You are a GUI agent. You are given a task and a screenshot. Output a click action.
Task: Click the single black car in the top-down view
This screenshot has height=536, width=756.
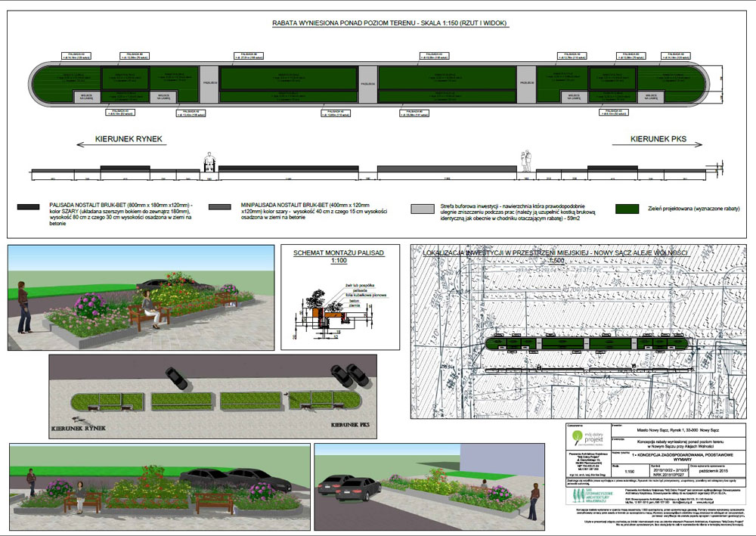tap(175, 376)
